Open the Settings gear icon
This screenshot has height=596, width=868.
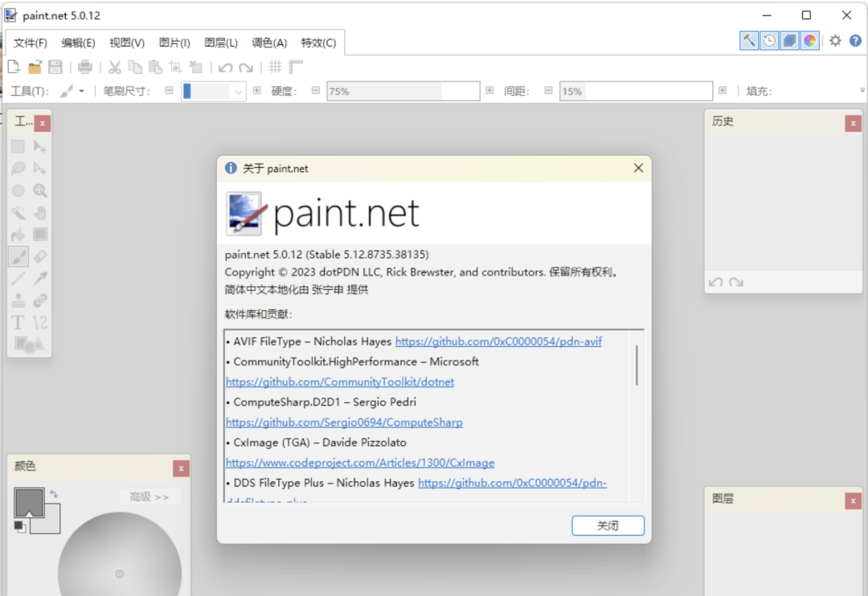tap(835, 40)
